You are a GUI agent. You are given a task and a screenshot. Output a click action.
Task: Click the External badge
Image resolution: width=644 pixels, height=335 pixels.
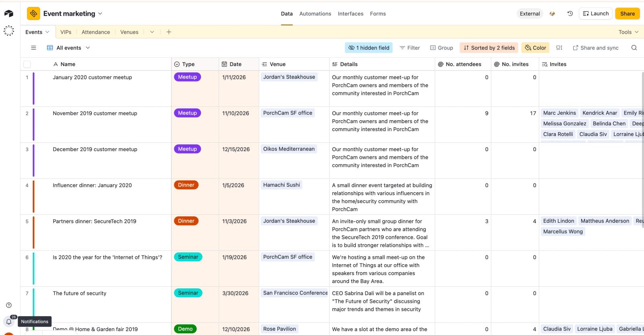tap(530, 14)
